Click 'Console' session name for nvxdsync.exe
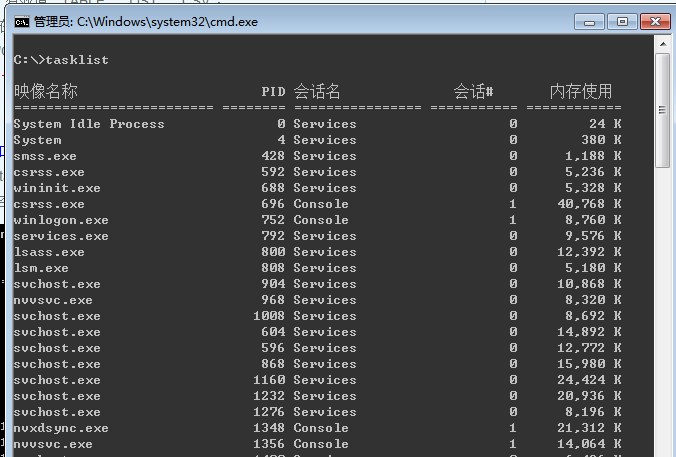 click(x=321, y=428)
